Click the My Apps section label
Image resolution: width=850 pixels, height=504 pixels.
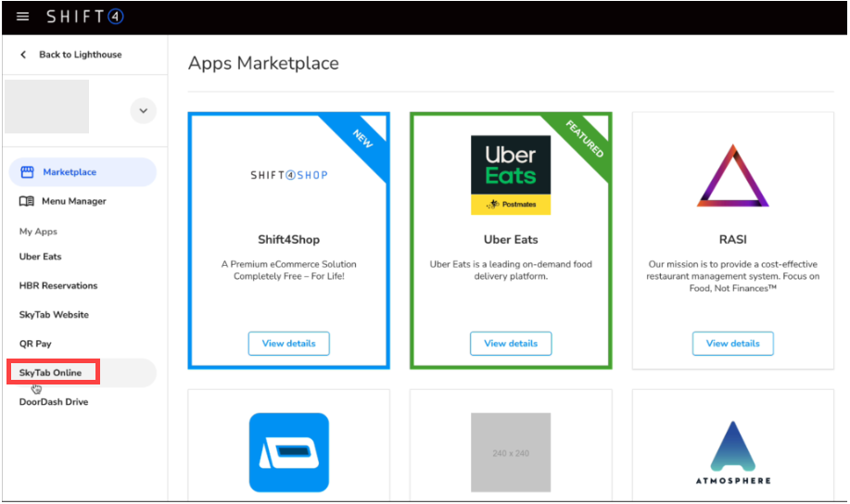tap(38, 232)
